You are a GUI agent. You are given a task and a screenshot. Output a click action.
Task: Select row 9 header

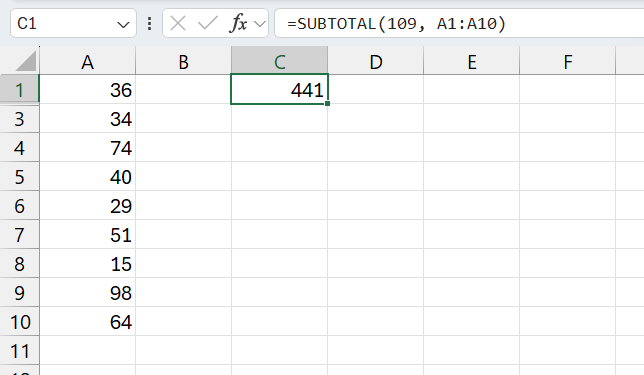19,292
